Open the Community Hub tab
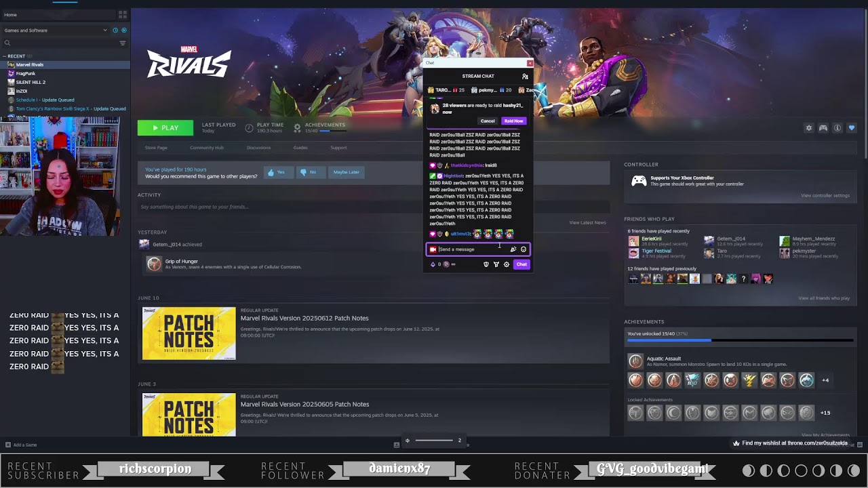The image size is (868, 488). pos(207,148)
